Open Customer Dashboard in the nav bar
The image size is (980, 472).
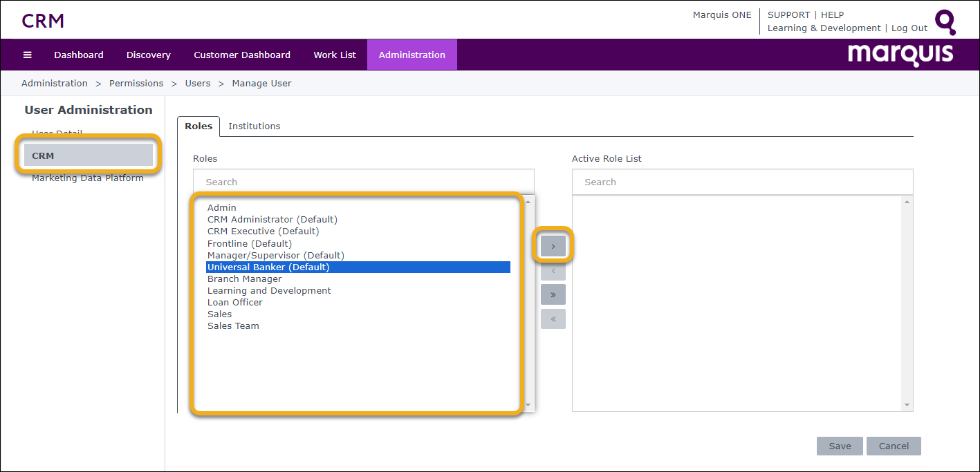[242, 55]
